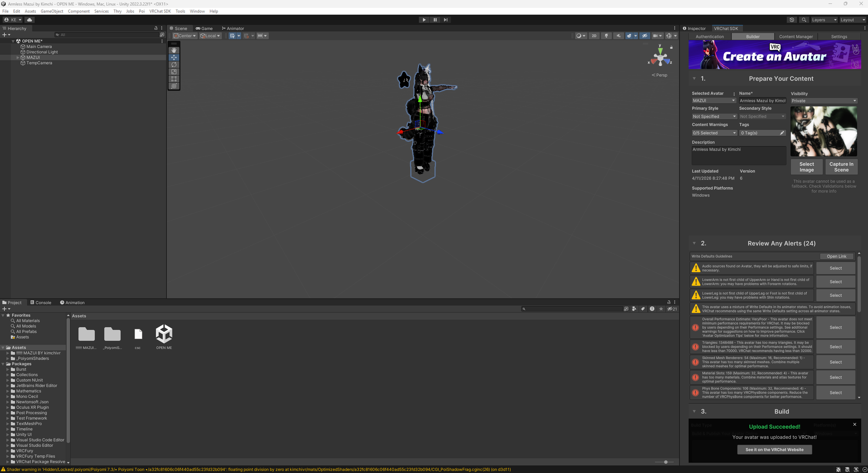
Task: Click See it on the VRChat Website
Action: click(x=774, y=450)
